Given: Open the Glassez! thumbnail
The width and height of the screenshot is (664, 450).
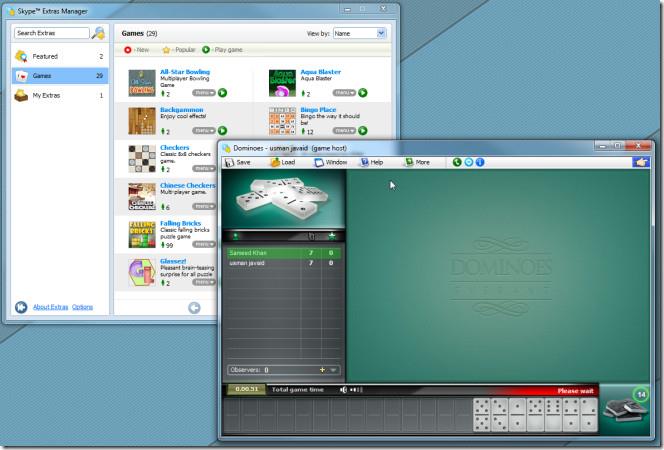Looking at the screenshot, I should tap(142, 272).
